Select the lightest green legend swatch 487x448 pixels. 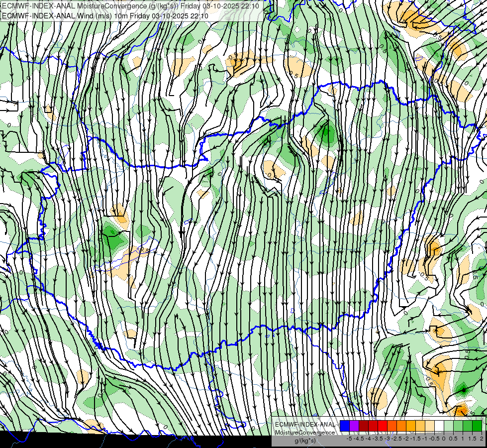[449, 426]
